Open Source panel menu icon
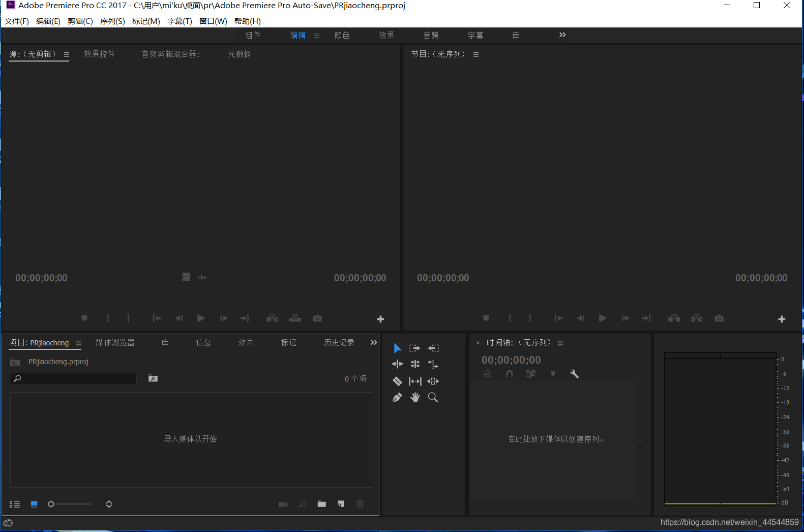Image resolution: width=804 pixels, height=532 pixels. (67, 54)
